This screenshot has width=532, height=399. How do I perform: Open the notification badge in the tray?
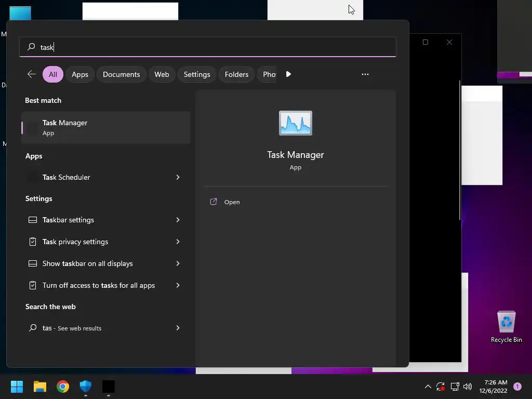[517, 387]
